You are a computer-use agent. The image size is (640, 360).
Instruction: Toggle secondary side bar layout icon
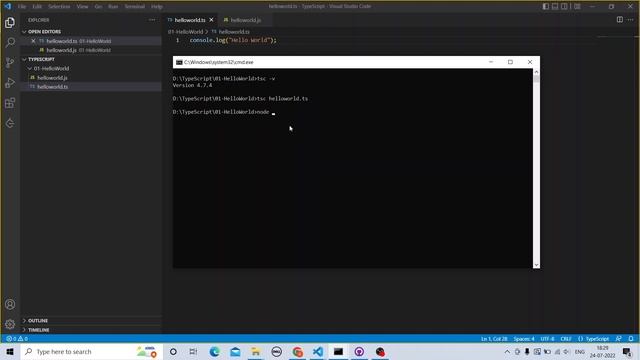pyautogui.click(x=564, y=6)
